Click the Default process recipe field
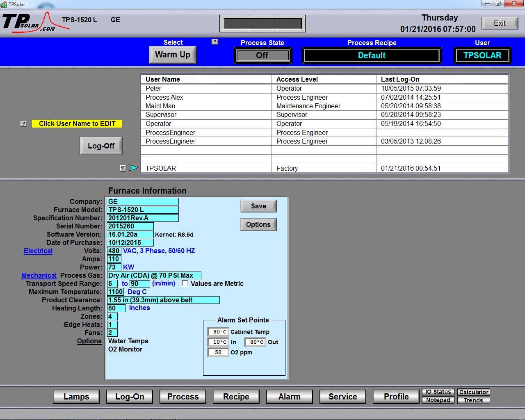Viewport: 525px width, 420px height. (372, 55)
